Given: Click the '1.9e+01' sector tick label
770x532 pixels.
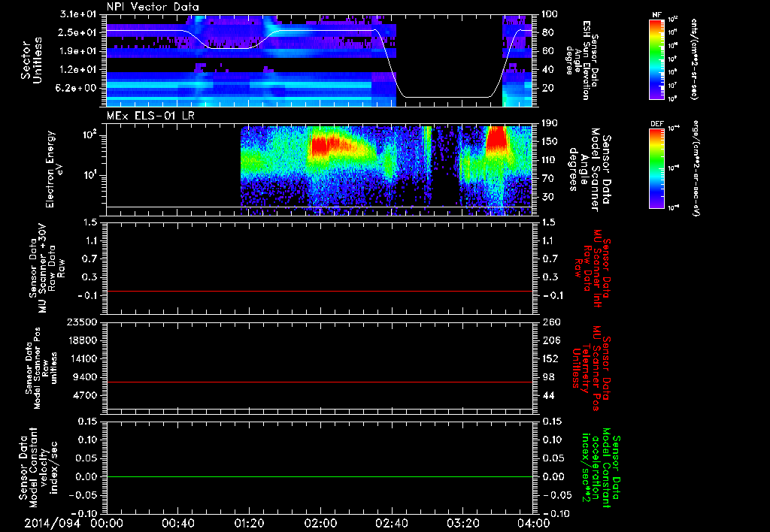Looking at the screenshot, I should tap(77, 51).
